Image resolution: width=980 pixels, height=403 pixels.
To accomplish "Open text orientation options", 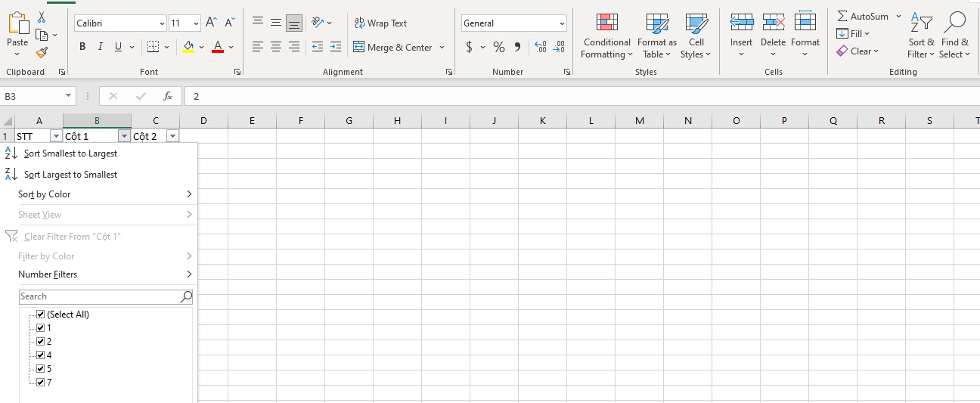I will [322, 23].
